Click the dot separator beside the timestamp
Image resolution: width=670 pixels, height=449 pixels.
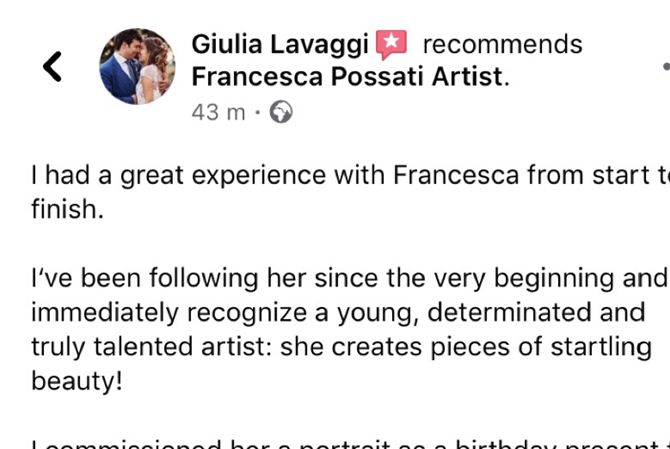(x=257, y=113)
